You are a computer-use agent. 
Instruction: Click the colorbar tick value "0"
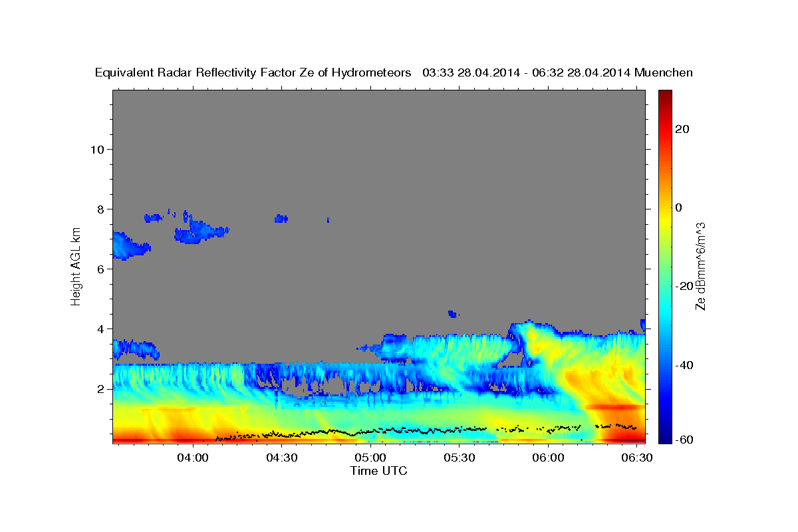(679, 207)
